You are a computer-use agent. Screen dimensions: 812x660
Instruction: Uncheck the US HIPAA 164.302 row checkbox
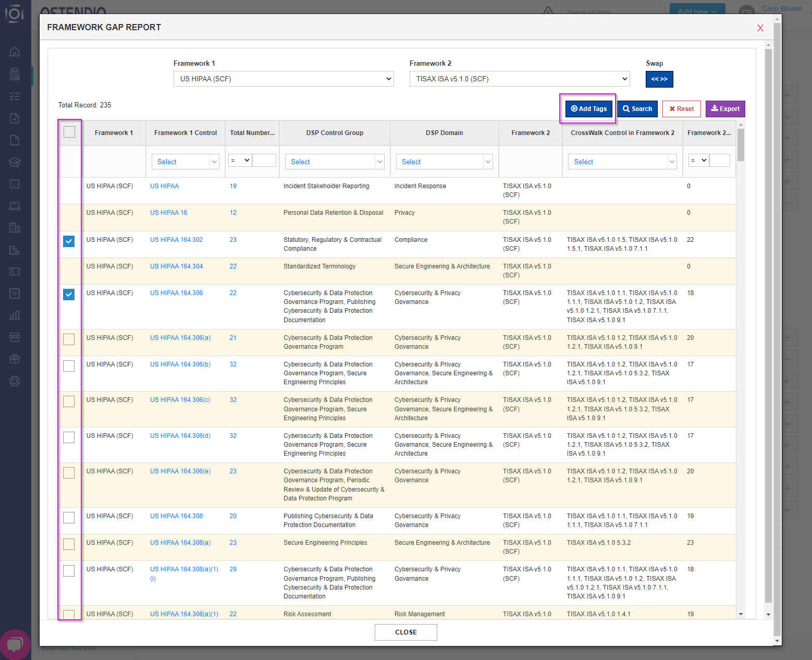[69, 241]
